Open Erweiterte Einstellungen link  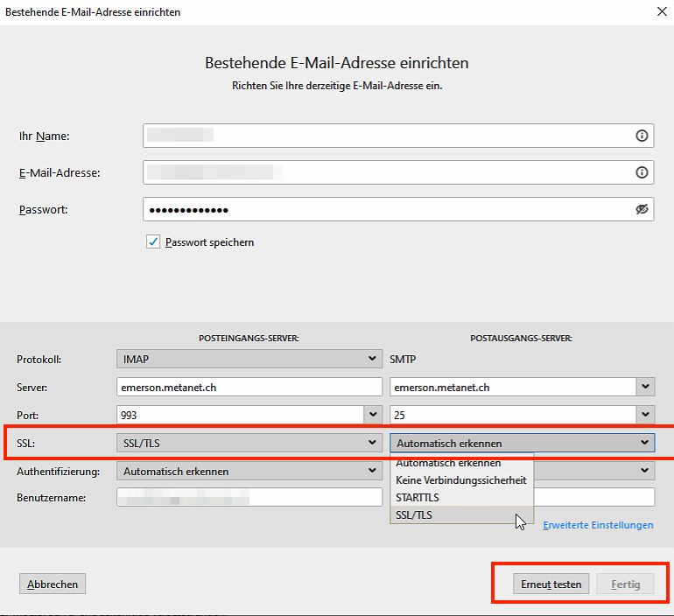tap(598, 525)
